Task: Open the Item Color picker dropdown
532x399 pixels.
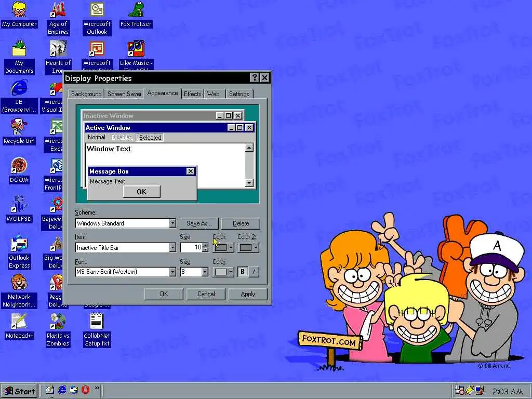Action: 223,247
